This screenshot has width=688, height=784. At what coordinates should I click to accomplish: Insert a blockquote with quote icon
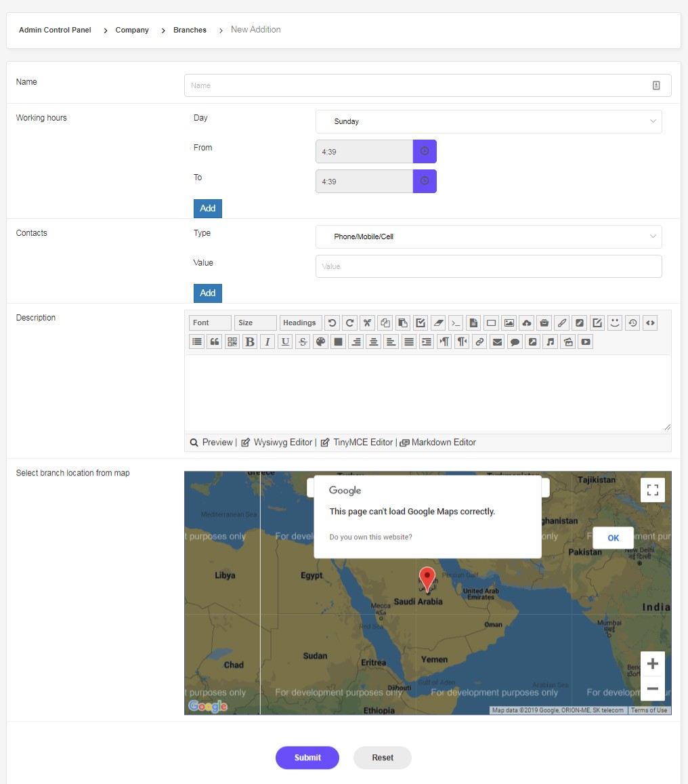point(215,342)
